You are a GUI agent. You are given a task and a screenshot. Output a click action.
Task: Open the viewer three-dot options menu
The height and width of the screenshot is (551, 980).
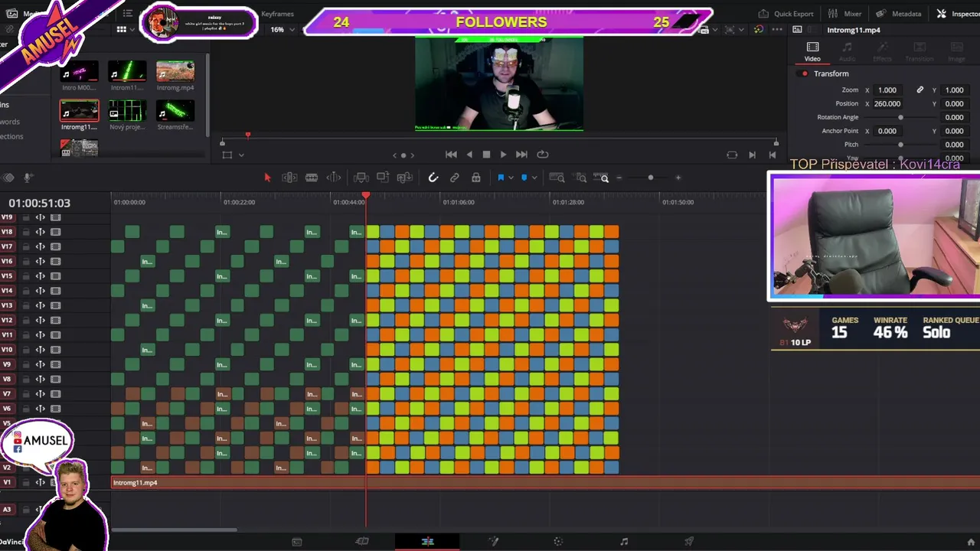(x=776, y=29)
